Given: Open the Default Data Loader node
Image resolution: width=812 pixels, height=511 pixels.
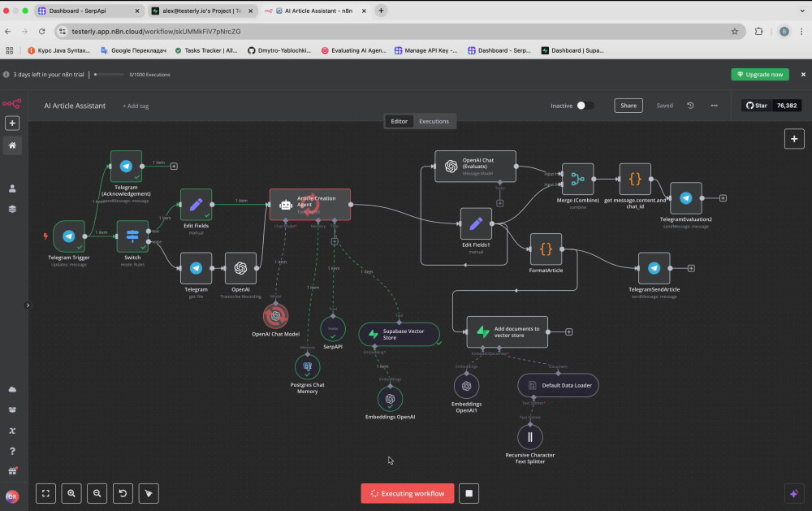Looking at the screenshot, I should tap(559, 385).
